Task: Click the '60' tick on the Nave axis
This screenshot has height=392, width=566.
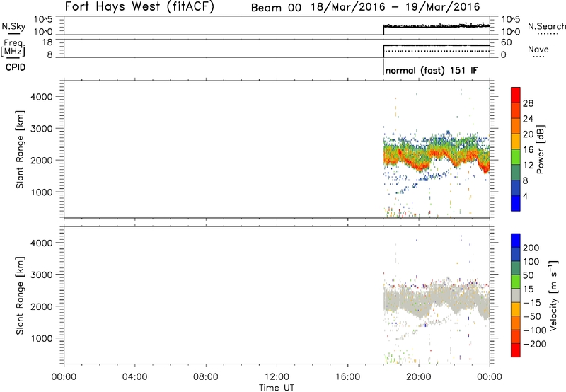Action: coord(507,42)
